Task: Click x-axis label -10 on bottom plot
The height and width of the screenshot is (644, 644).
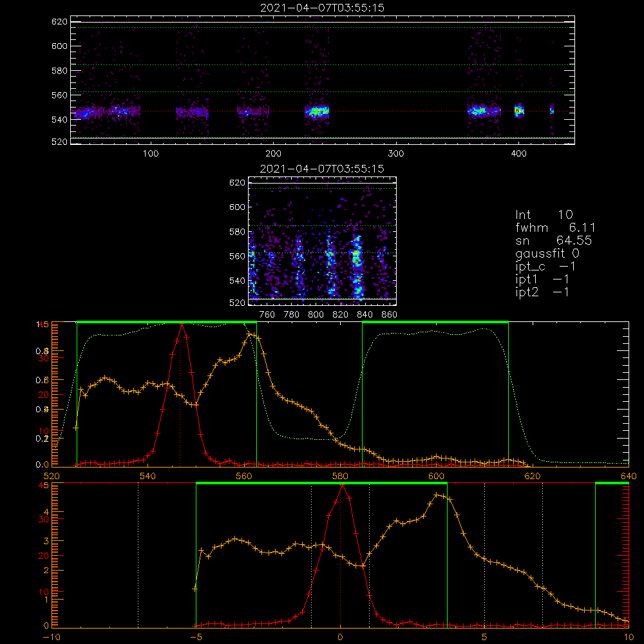Action: [x=52, y=638]
